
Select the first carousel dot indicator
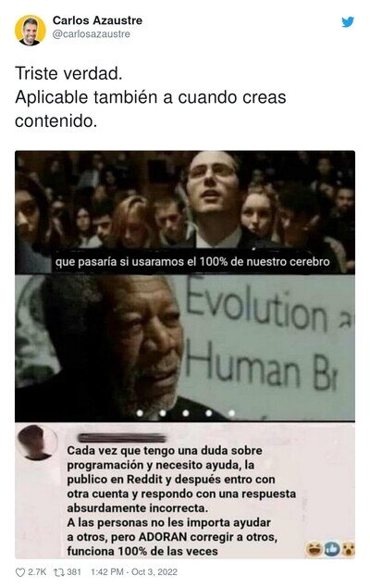coord(140,413)
